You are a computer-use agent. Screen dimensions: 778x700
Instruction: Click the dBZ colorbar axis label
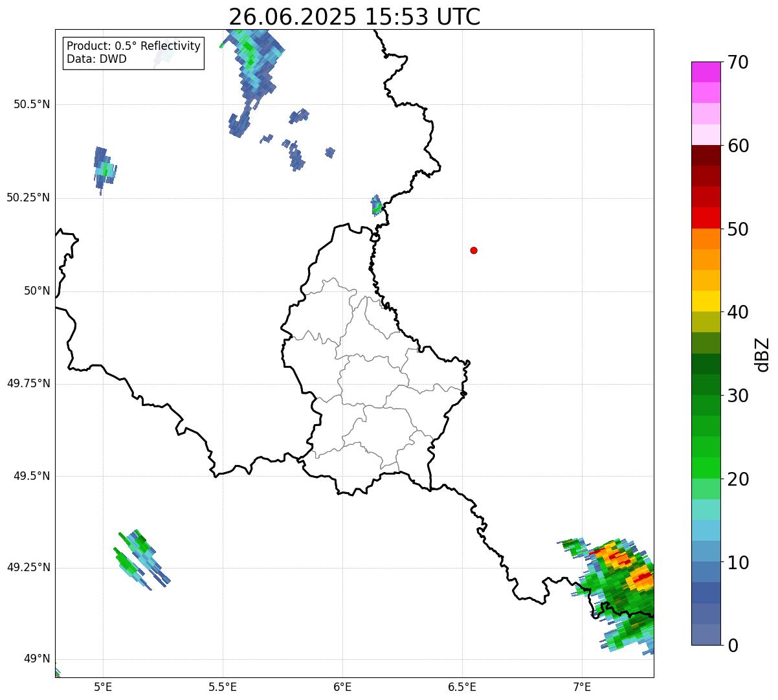point(762,354)
